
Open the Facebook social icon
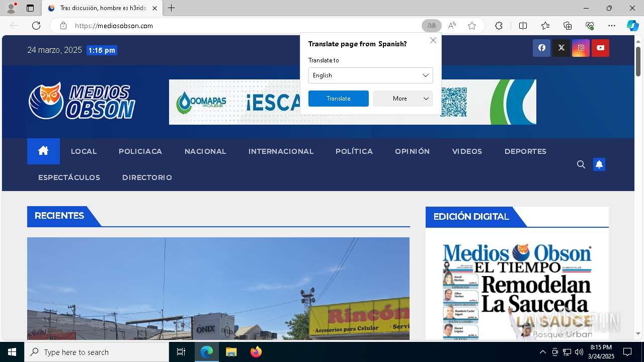(541, 48)
